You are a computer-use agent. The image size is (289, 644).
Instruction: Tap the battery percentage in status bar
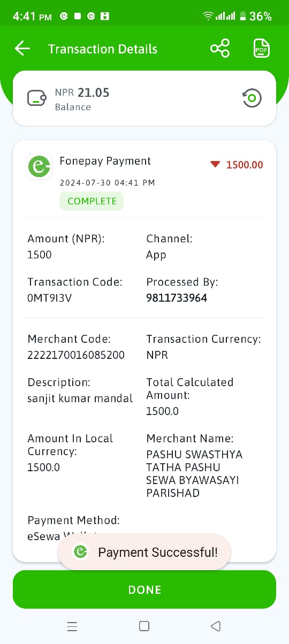(261, 17)
